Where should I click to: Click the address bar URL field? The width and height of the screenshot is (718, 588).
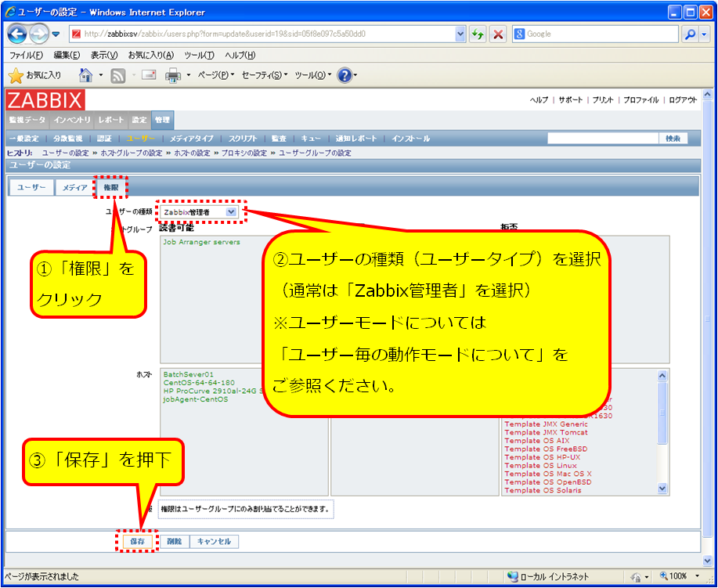click(x=263, y=34)
